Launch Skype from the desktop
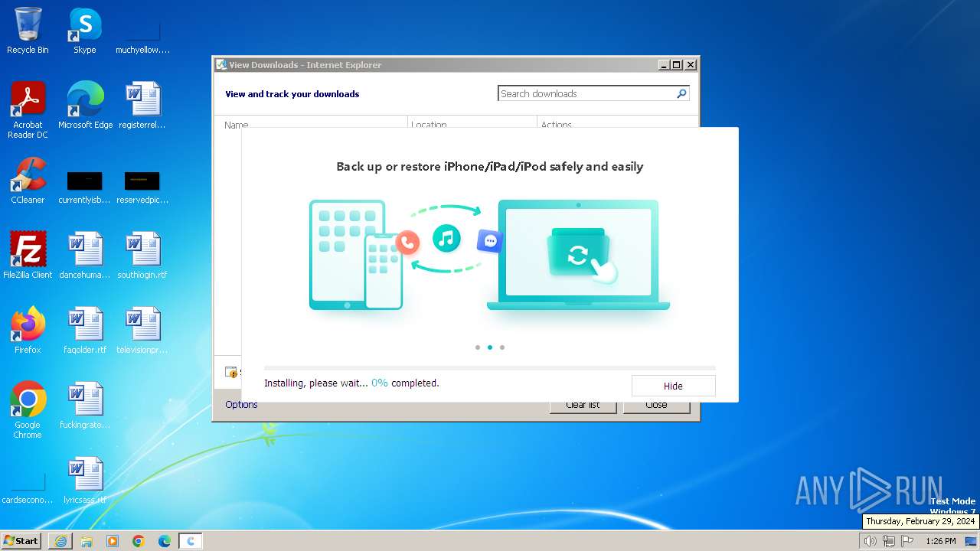This screenshot has height=551, width=980. pos(85,31)
